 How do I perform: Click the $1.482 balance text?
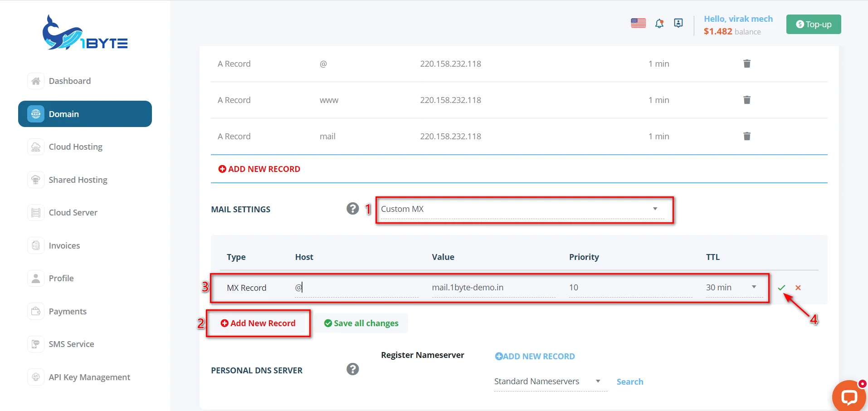pos(732,31)
